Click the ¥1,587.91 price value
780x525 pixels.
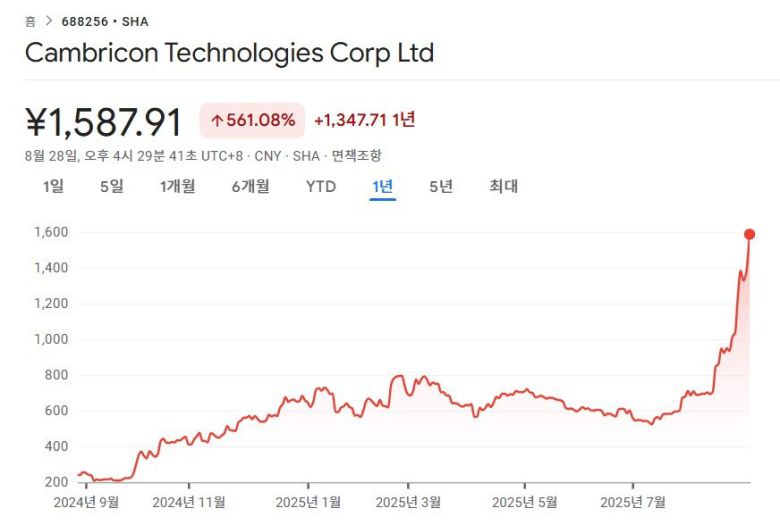point(104,122)
